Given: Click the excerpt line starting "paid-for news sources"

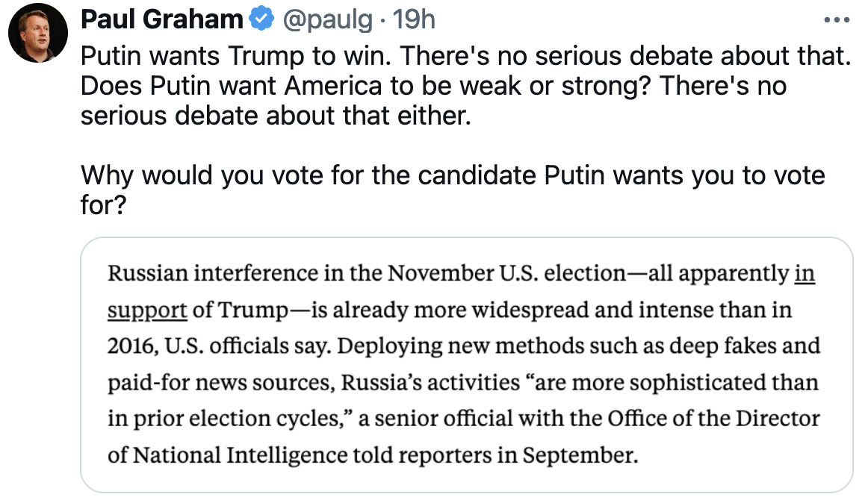Looking at the screenshot, I should pyautogui.click(x=463, y=383).
